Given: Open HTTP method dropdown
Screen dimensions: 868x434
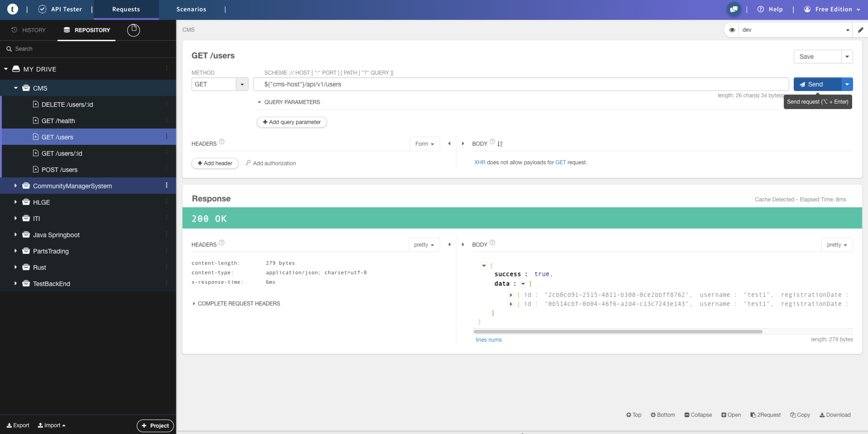Looking at the screenshot, I should click(242, 84).
